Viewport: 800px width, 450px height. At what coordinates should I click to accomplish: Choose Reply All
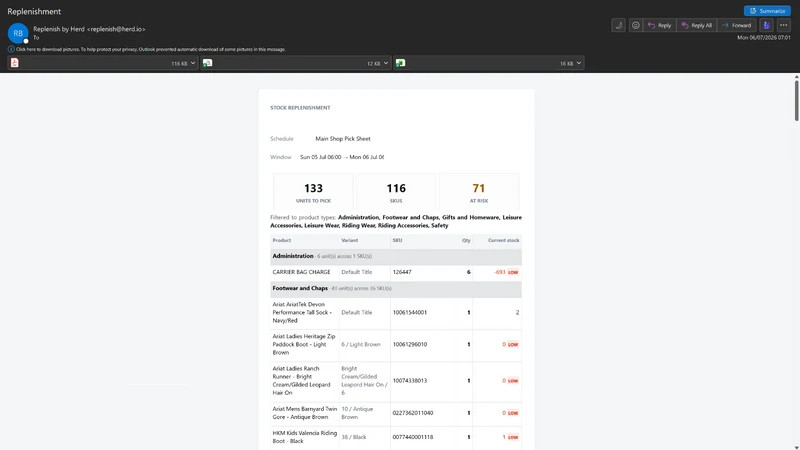[696, 25]
